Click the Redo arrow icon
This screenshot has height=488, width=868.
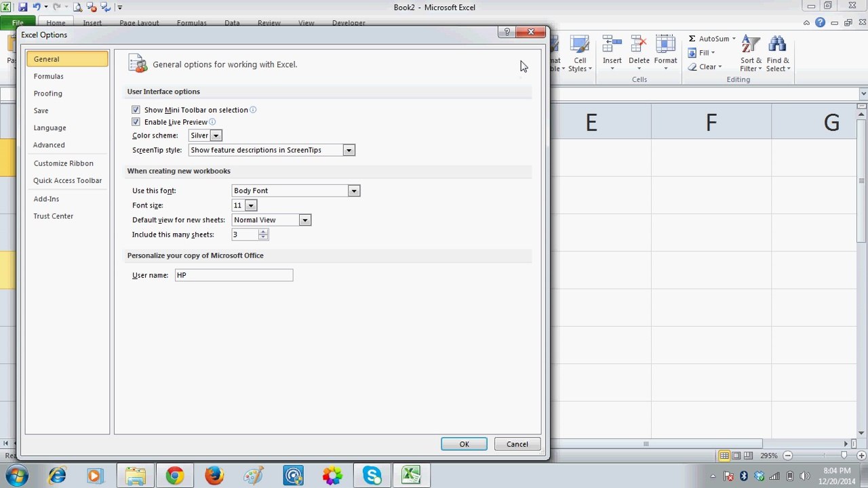click(57, 7)
